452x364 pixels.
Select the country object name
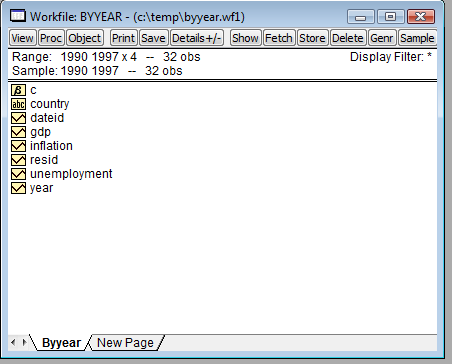50,104
